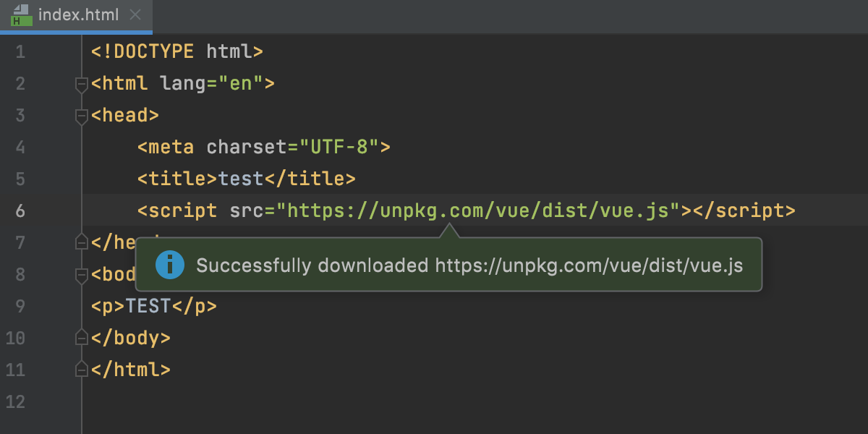Click line number 6 in the gutter
Viewport: 868px width, 434px height.
20,210
